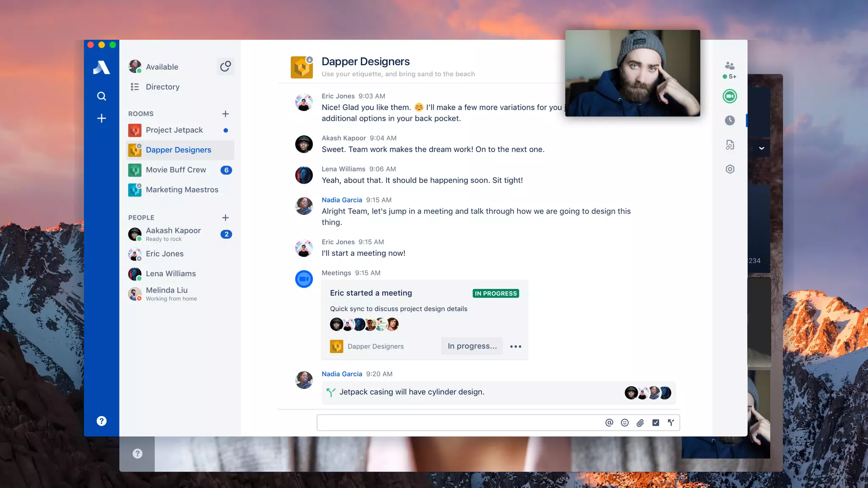Open search in the blue sidebar

pyautogui.click(x=101, y=96)
